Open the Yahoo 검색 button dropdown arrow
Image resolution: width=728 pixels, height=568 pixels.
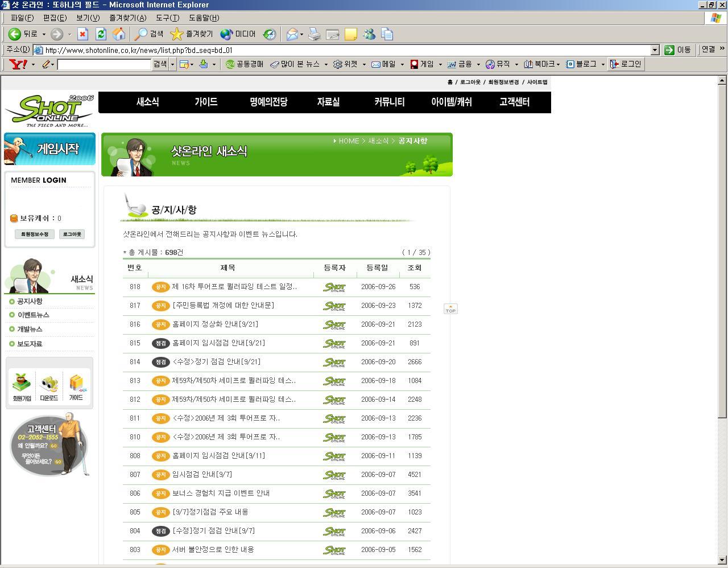point(172,64)
